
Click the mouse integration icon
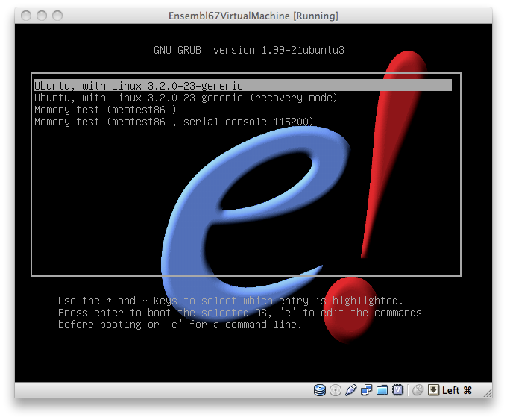coord(418,390)
